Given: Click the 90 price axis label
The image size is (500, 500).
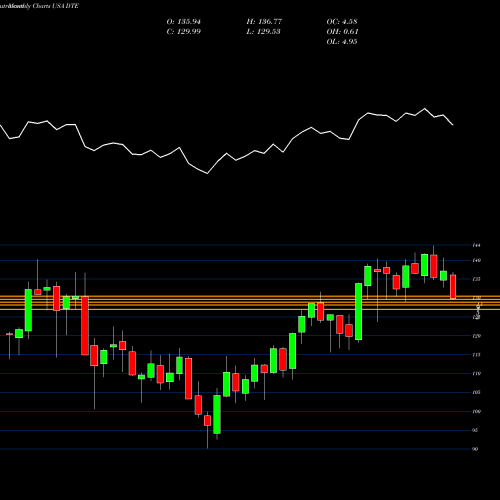Looking at the screenshot, I should click(475, 449).
